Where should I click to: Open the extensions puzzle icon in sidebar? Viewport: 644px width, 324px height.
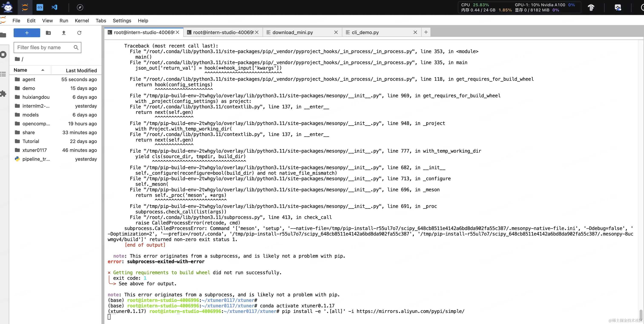pyautogui.click(x=3, y=94)
